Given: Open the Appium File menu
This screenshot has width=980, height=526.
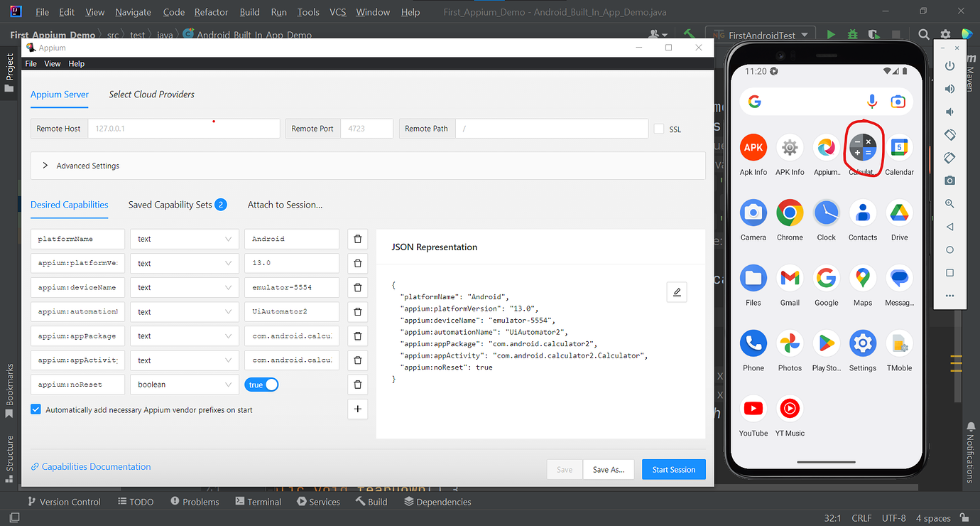Looking at the screenshot, I should point(31,63).
